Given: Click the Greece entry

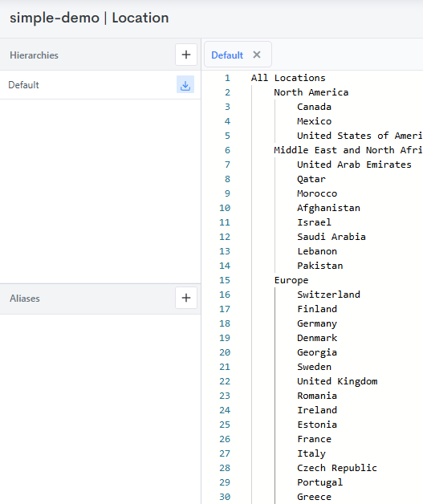Looking at the screenshot, I should tap(314, 497).
